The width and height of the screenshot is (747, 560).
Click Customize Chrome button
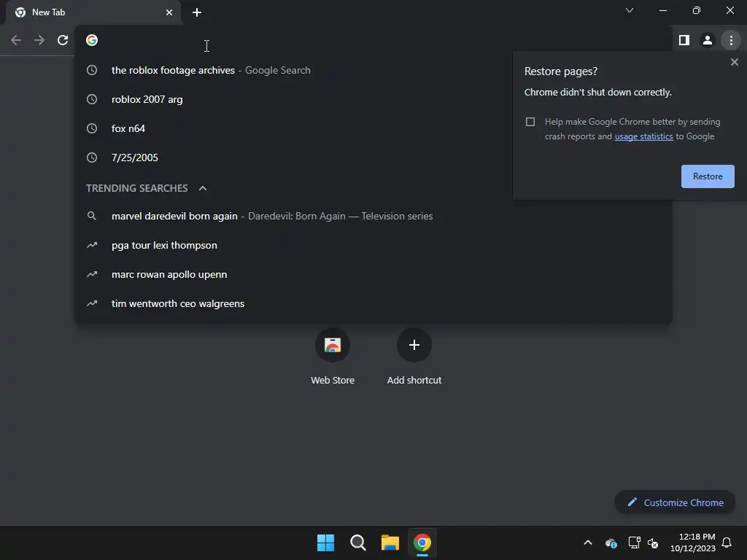(x=675, y=502)
